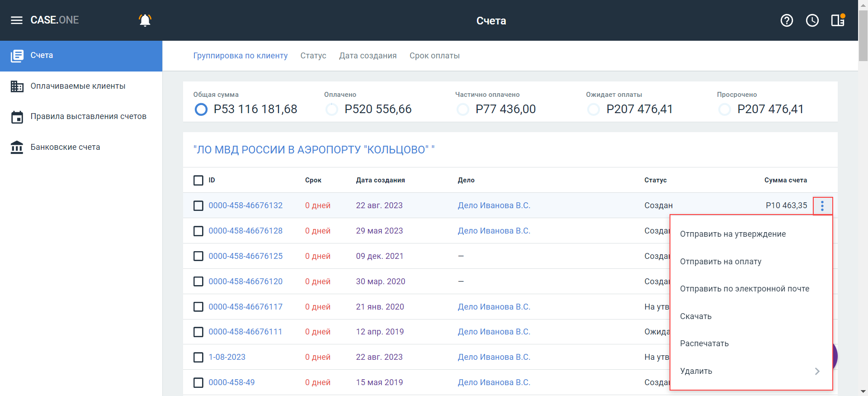Open the timer clock icon
868x396 pixels.
tap(812, 20)
